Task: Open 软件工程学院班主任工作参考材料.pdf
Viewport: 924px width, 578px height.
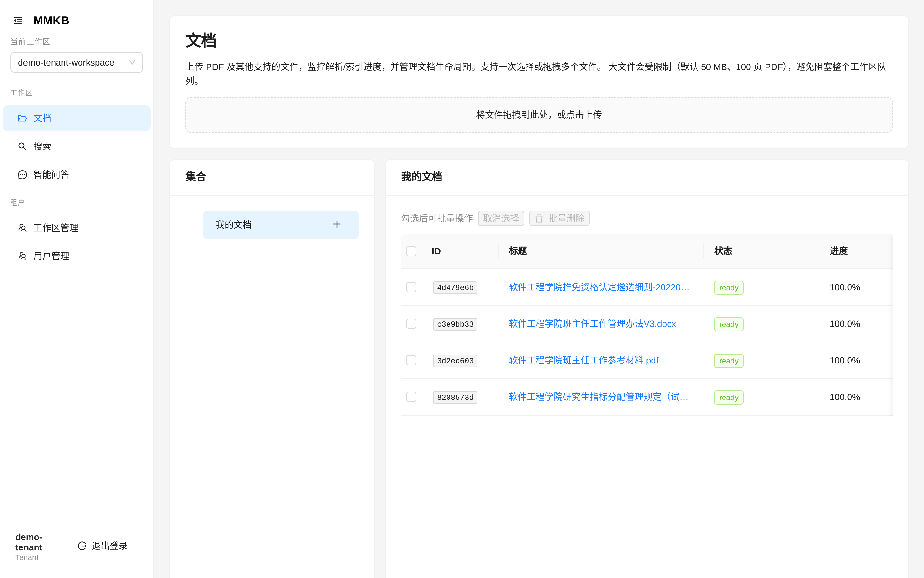Action: (x=583, y=361)
